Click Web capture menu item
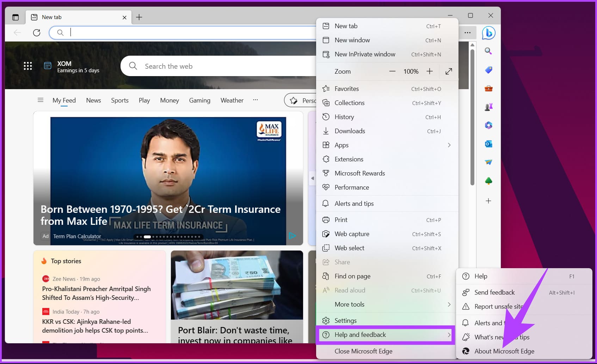The image size is (597, 364). pyautogui.click(x=387, y=234)
